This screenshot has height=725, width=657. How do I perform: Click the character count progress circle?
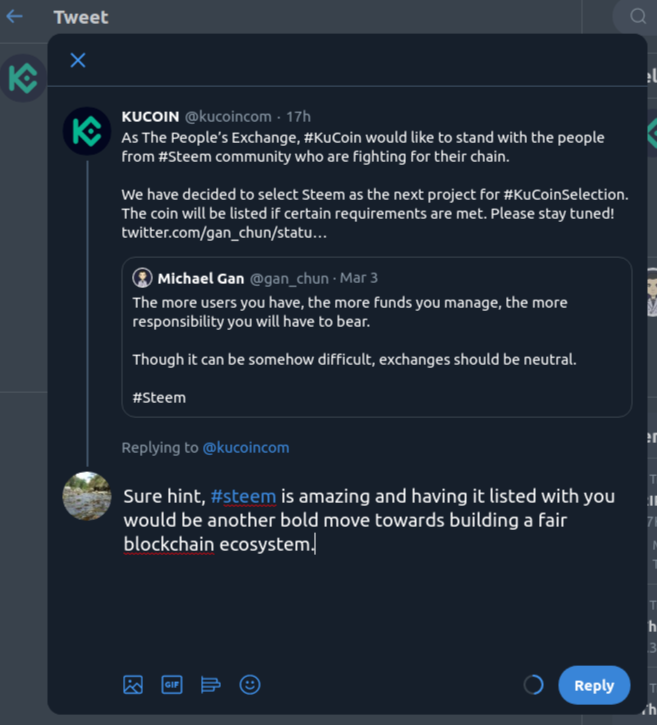pyautogui.click(x=534, y=685)
